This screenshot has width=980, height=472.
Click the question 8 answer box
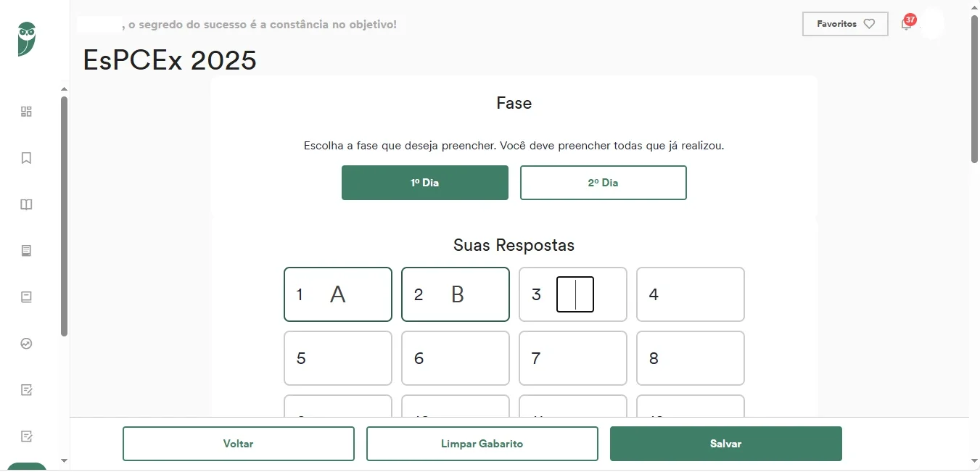click(690, 358)
